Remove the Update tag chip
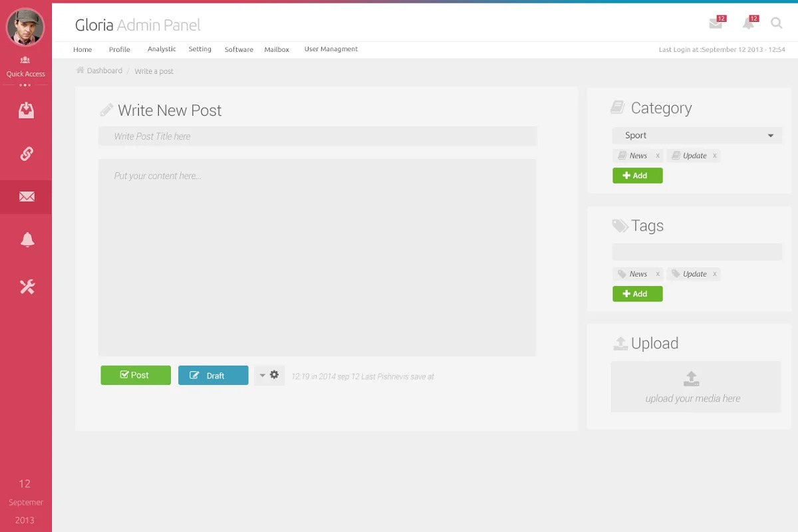The image size is (798, 532). pyautogui.click(x=715, y=274)
